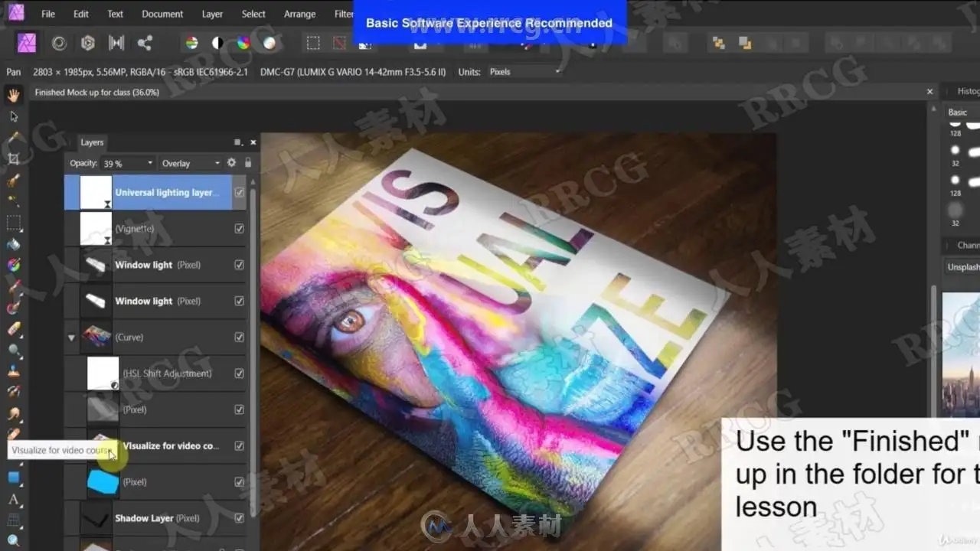Viewport: 980px width, 551px height.
Task: Select the Flood Fill bucket tool
Action: (13, 244)
